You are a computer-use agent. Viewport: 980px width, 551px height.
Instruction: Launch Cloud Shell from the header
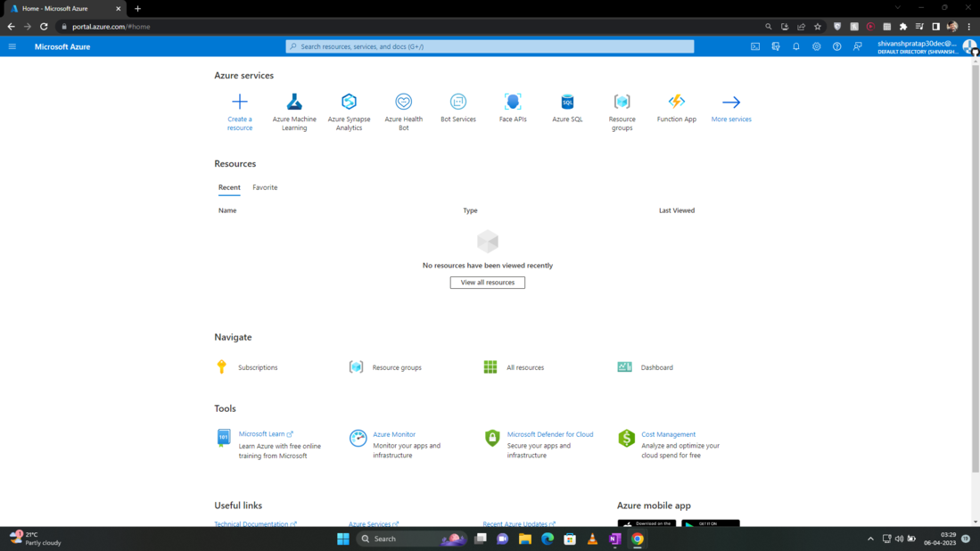click(755, 46)
